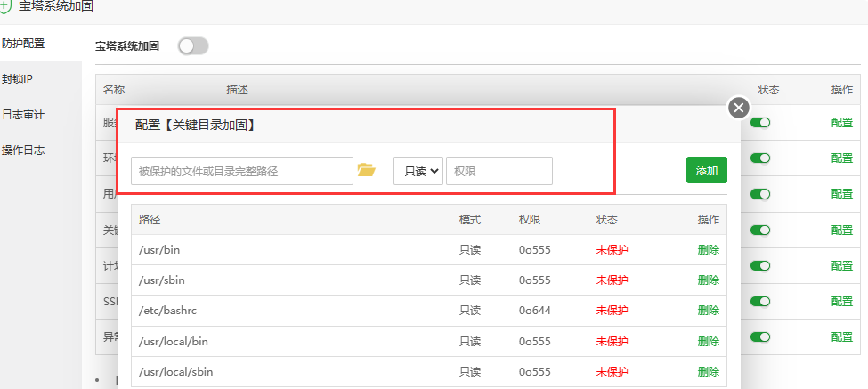Open the 日志审计 tab
Viewport: 868px width, 389px height.
click(23, 115)
